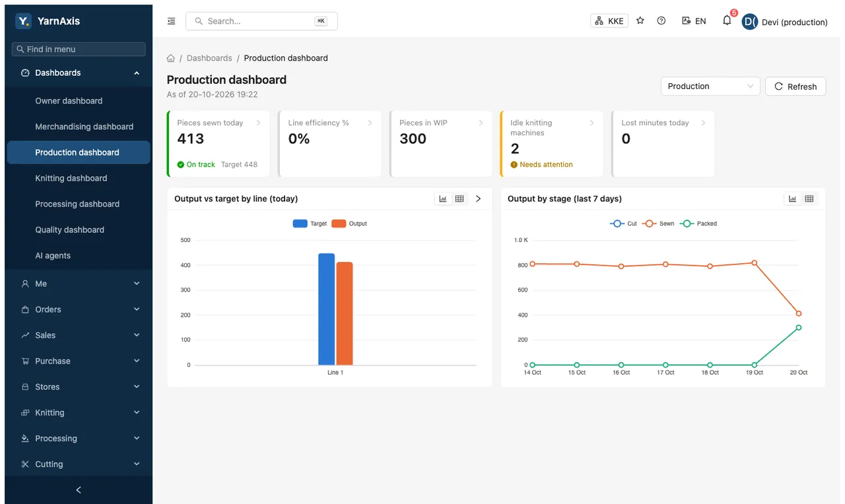Image resolution: width=845 pixels, height=504 pixels.
Task: Open Quality dashboard
Action: point(79,230)
